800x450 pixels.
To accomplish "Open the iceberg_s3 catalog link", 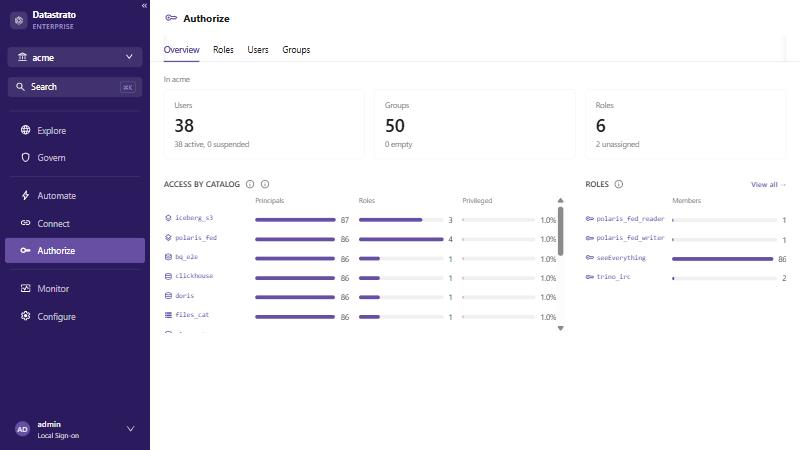I will pos(194,218).
